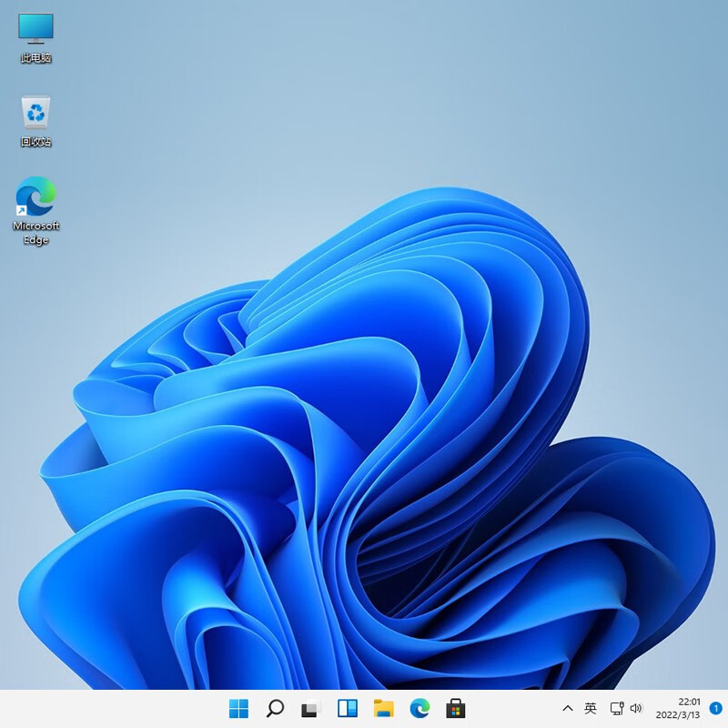This screenshot has height=728, width=728.
Task: Open notifications via the blue badge
Action: 715,708
